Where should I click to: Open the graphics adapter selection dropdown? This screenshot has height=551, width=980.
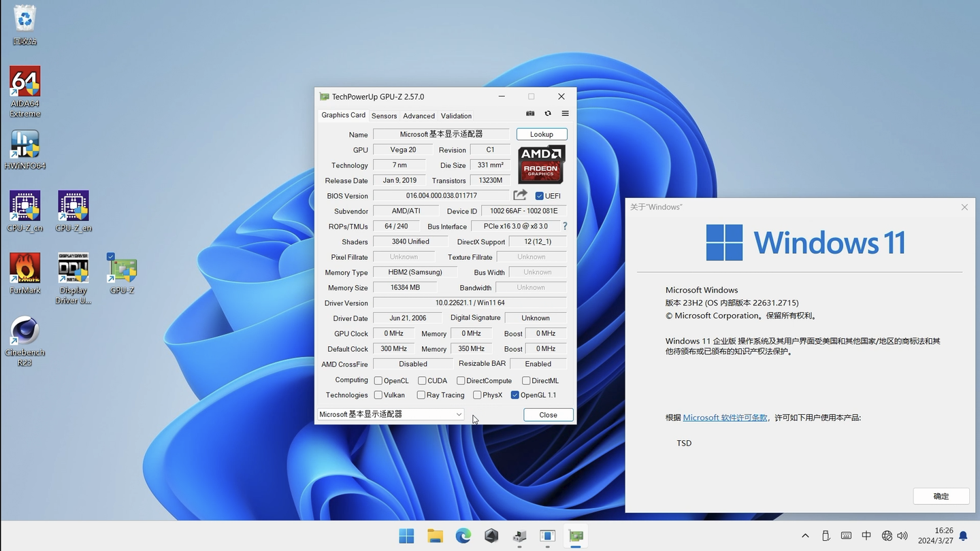[x=391, y=414]
